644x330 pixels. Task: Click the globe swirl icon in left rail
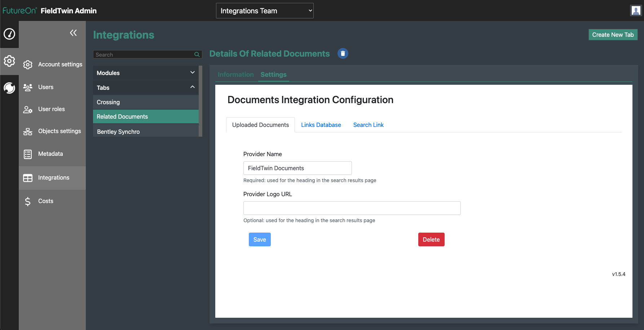[x=9, y=88]
